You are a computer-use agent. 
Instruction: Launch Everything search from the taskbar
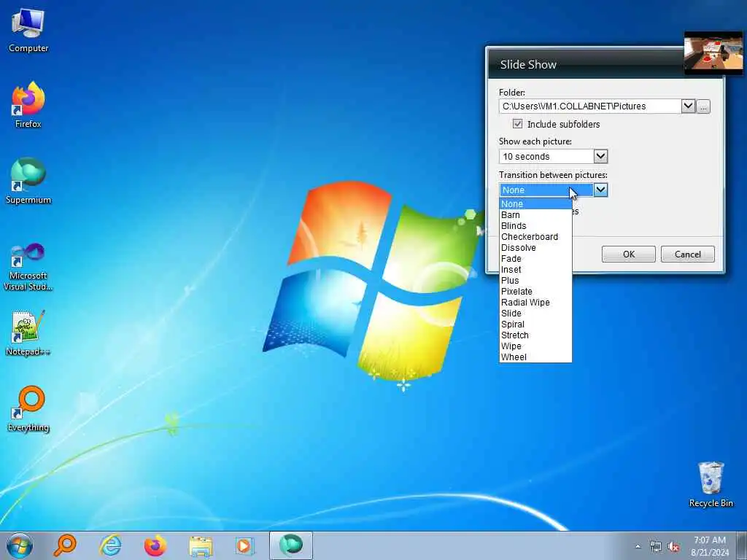(65, 545)
